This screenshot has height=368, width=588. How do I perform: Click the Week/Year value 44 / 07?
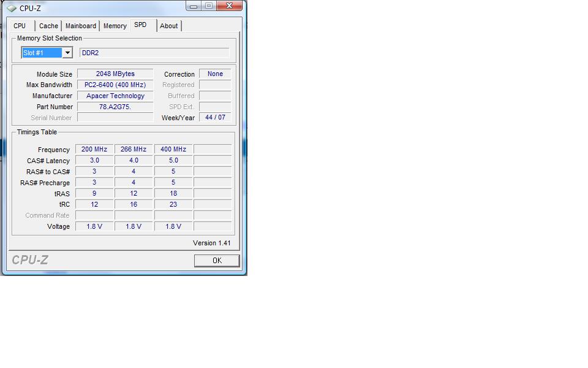(x=215, y=118)
